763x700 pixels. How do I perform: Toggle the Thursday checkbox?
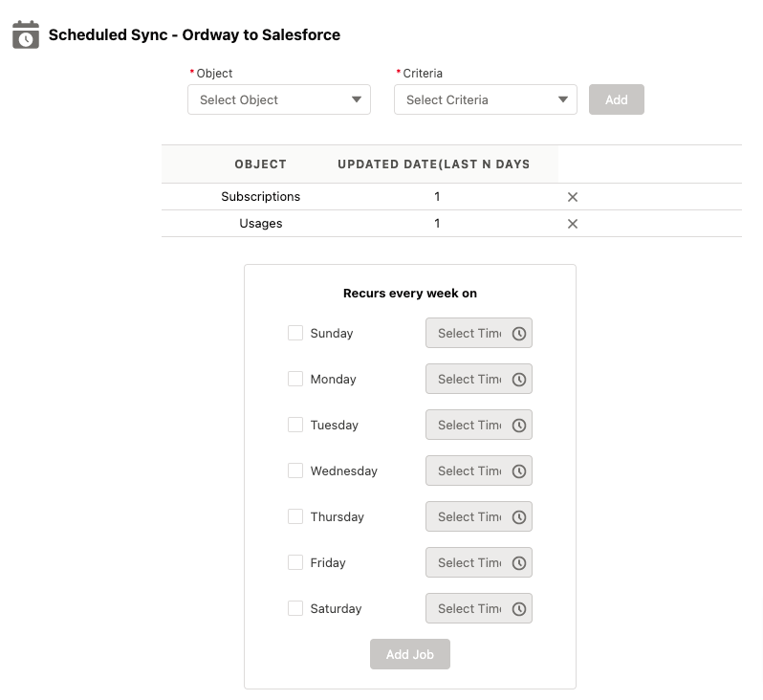295,516
